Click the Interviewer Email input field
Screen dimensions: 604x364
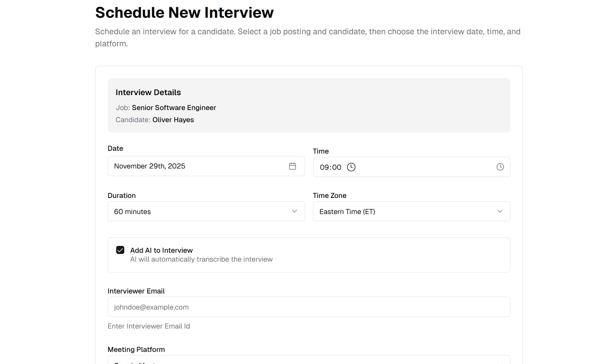point(309,307)
